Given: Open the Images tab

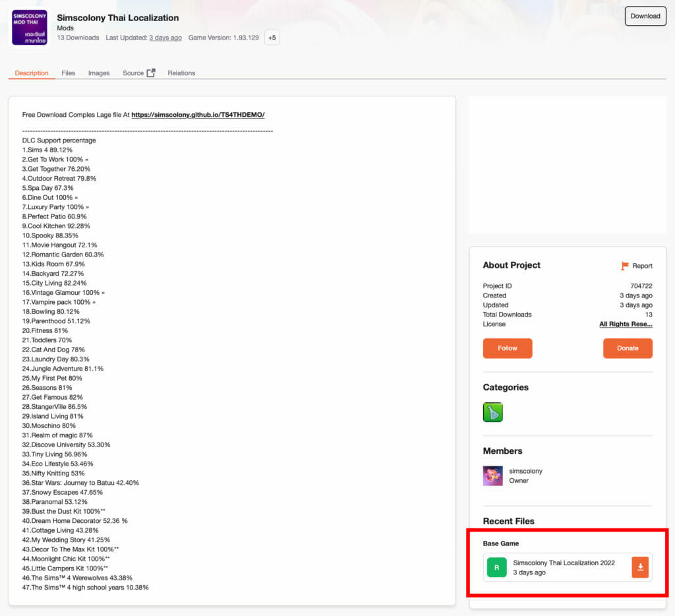Looking at the screenshot, I should coord(99,73).
